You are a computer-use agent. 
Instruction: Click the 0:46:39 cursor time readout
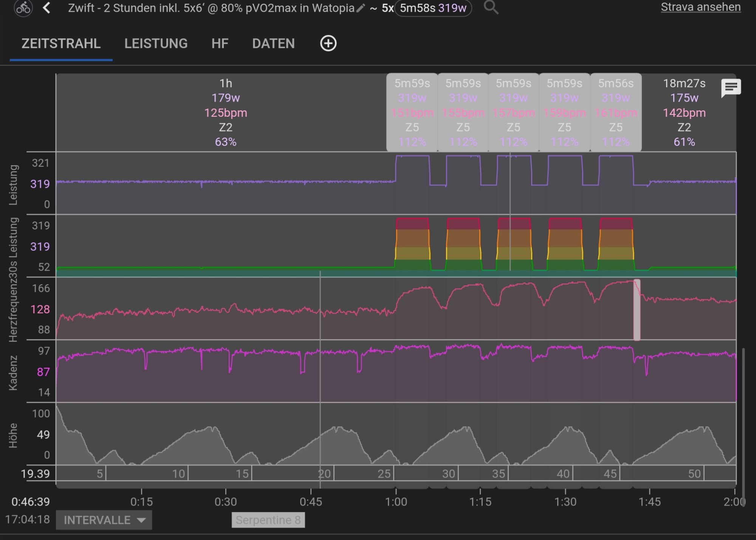(31, 501)
